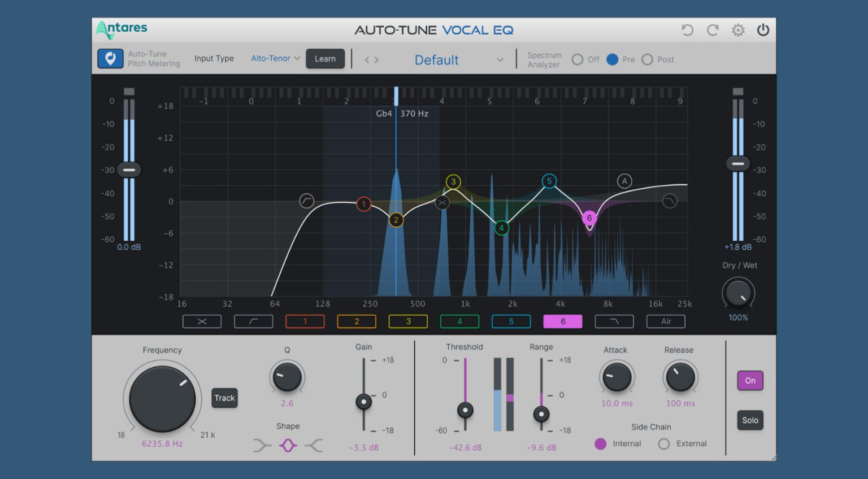The height and width of the screenshot is (479, 868).
Task: Click the Solo button
Action: click(x=750, y=420)
